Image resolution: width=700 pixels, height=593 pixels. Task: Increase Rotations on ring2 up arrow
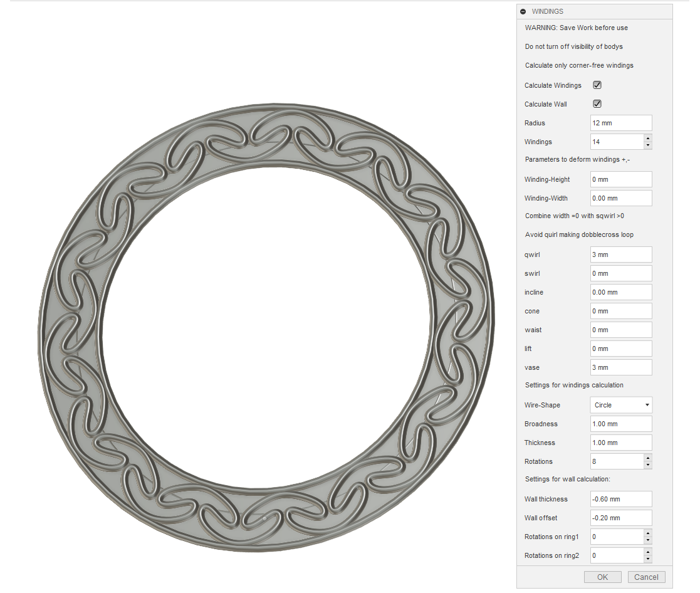(x=648, y=552)
